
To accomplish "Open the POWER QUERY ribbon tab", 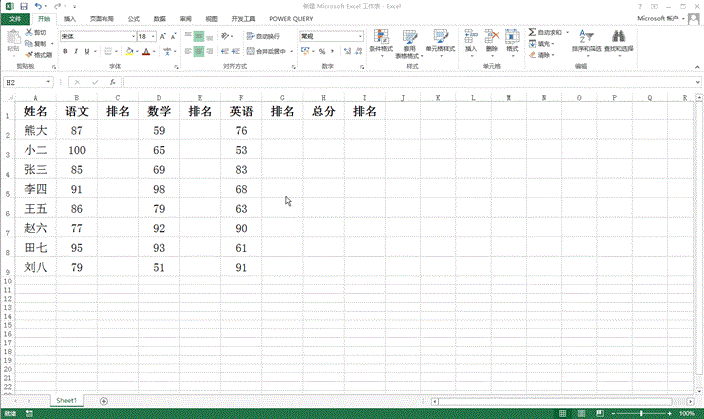I will click(291, 18).
